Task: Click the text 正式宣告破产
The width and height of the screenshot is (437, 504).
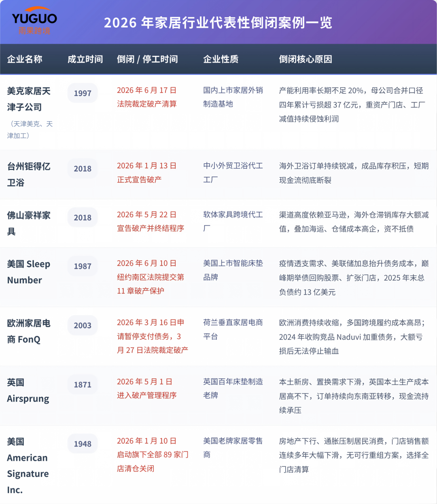Action: tap(139, 179)
